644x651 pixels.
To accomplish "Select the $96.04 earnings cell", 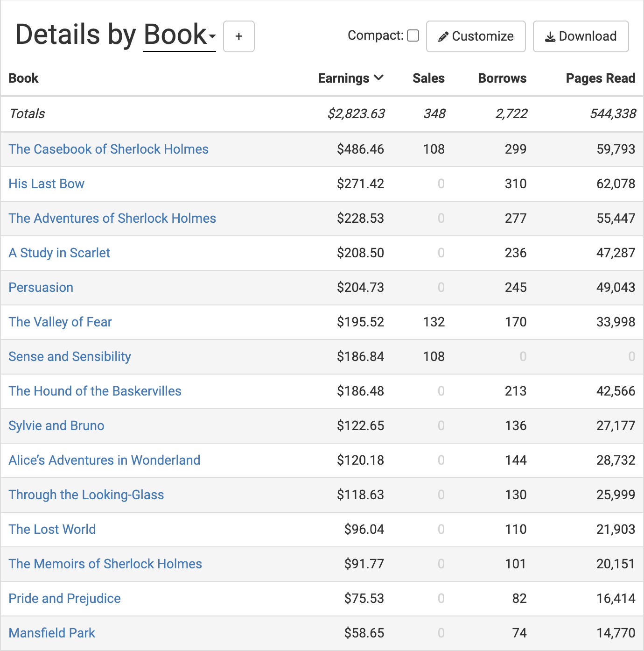I will [364, 529].
